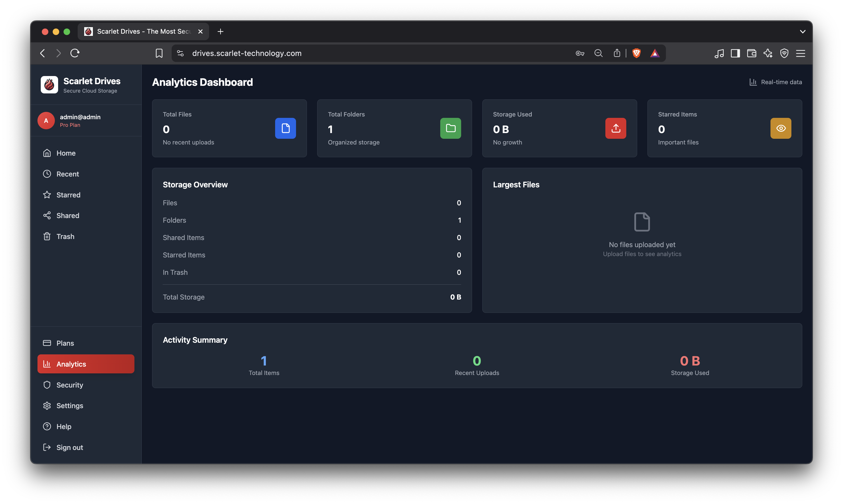The height and width of the screenshot is (504, 843).
Task: Click the blue Total Files icon
Action: point(285,128)
